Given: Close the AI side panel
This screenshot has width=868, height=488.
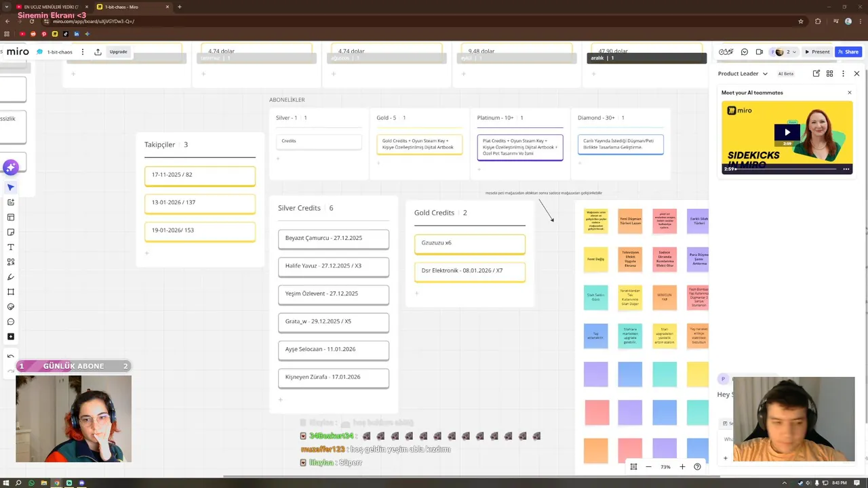Looking at the screenshot, I should [856, 73].
